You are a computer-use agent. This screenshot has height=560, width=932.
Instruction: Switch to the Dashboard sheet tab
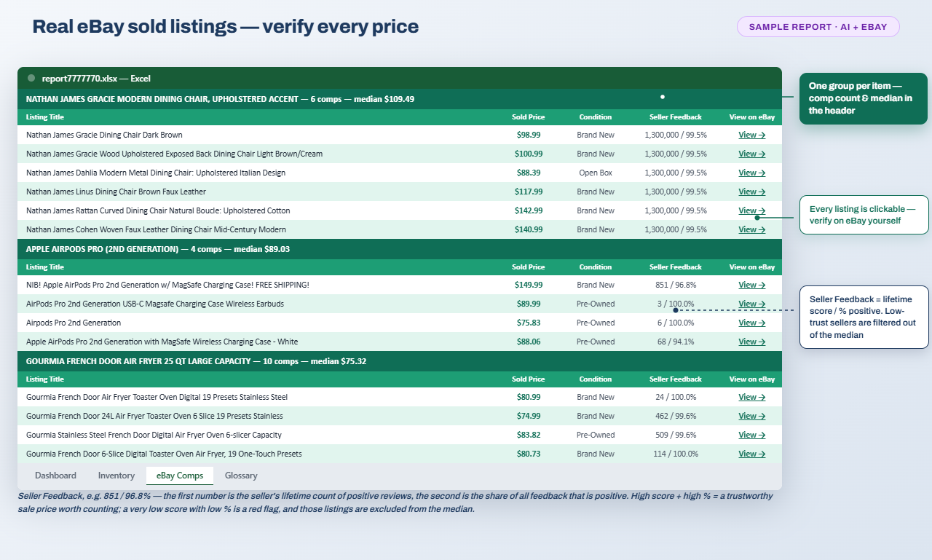click(x=55, y=476)
